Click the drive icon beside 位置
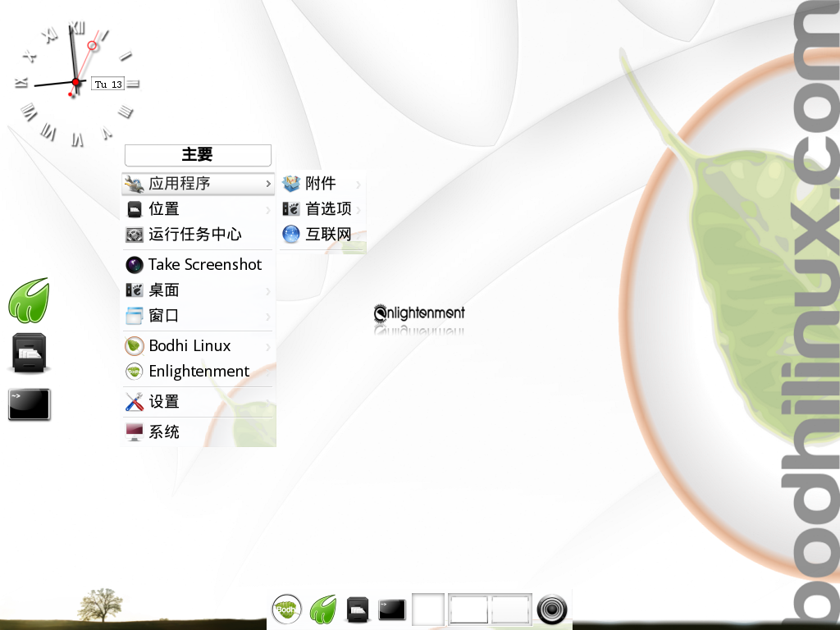Viewport: 840px width, 630px height. click(135, 209)
